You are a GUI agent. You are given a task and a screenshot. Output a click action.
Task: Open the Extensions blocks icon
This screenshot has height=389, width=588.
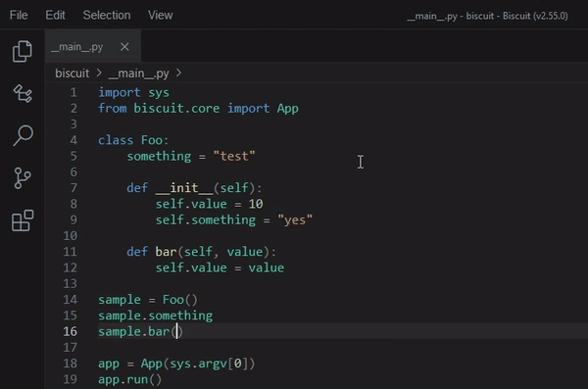click(x=23, y=220)
